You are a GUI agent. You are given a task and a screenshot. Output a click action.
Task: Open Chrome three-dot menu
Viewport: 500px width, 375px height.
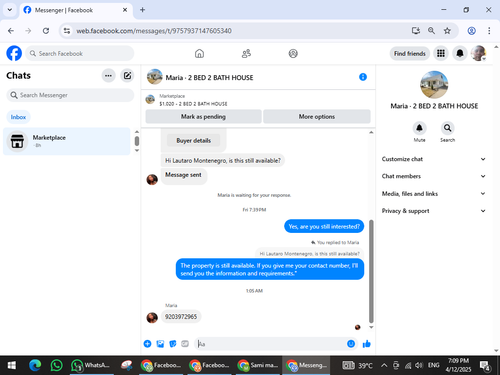point(489,31)
